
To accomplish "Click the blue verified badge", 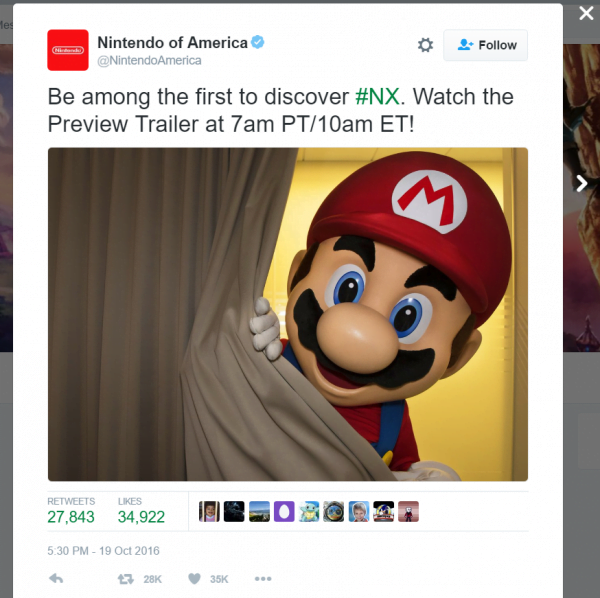I will pos(258,42).
